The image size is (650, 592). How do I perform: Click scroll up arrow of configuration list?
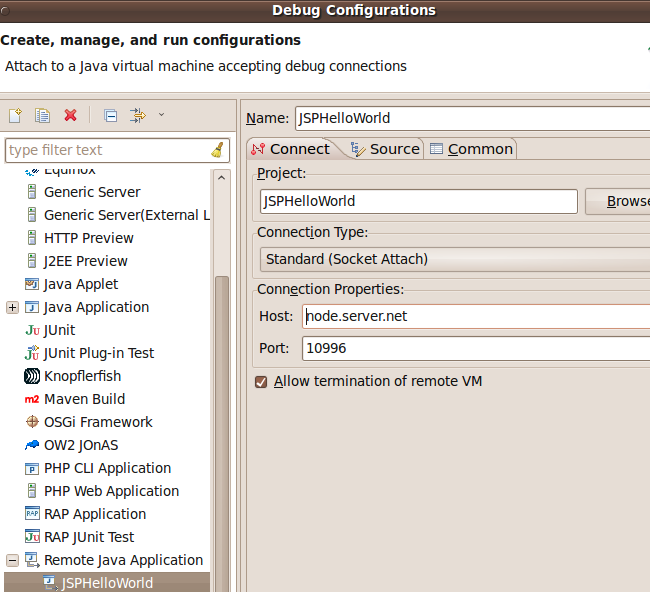(222, 178)
